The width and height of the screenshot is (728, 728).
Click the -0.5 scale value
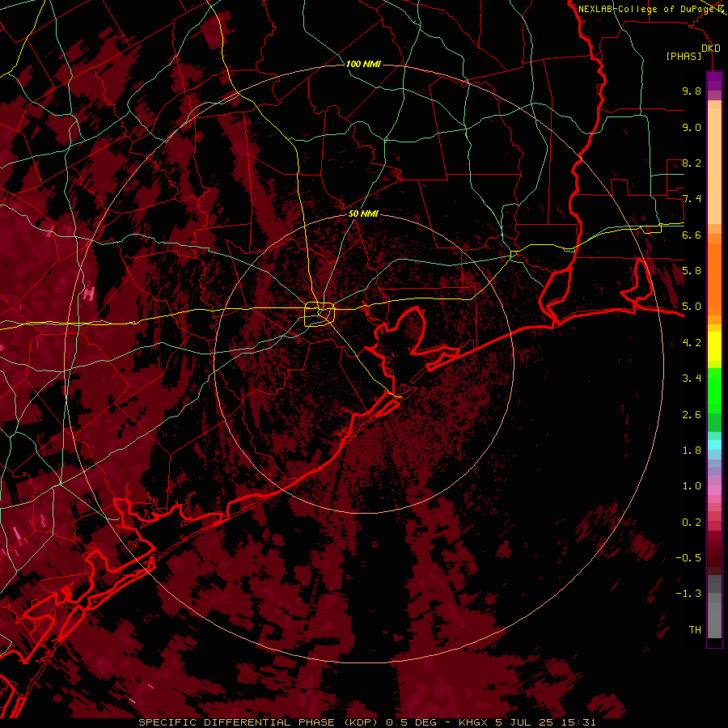(x=688, y=558)
